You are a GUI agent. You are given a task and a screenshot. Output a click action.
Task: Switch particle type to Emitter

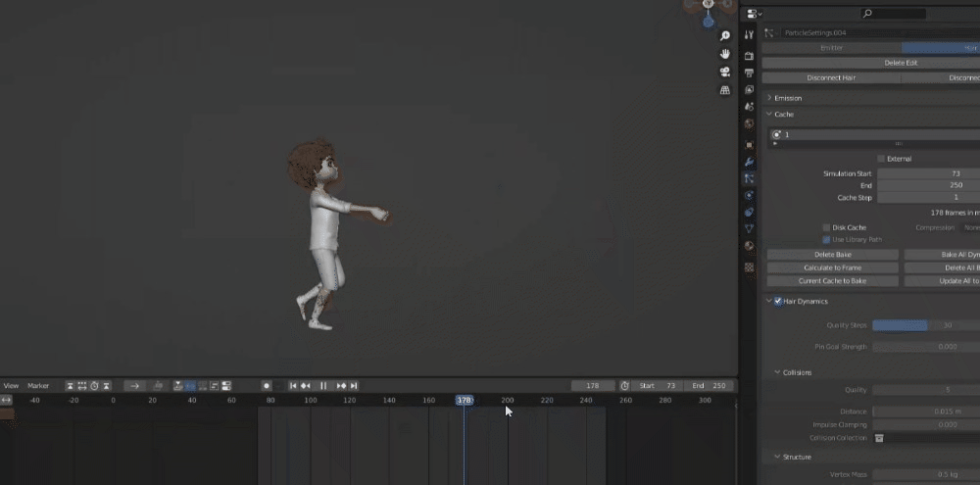(x=831, y=47)
